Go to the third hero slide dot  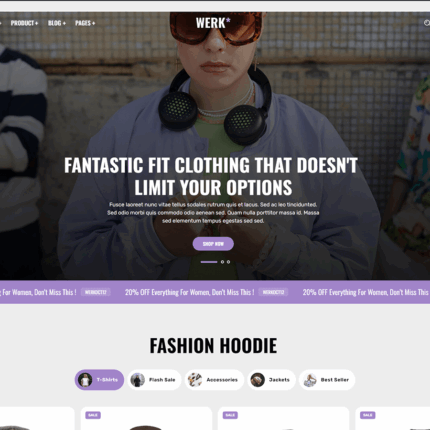228,262
